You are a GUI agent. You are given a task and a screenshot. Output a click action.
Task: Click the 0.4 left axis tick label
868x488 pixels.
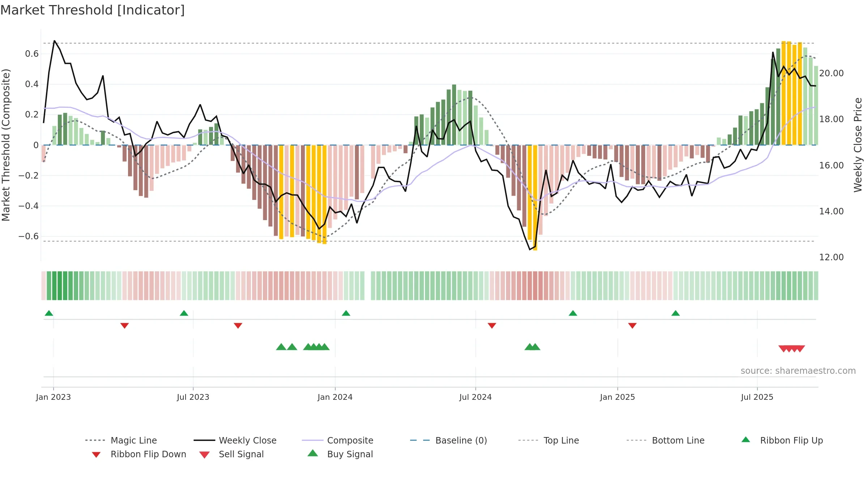(32, 84)
